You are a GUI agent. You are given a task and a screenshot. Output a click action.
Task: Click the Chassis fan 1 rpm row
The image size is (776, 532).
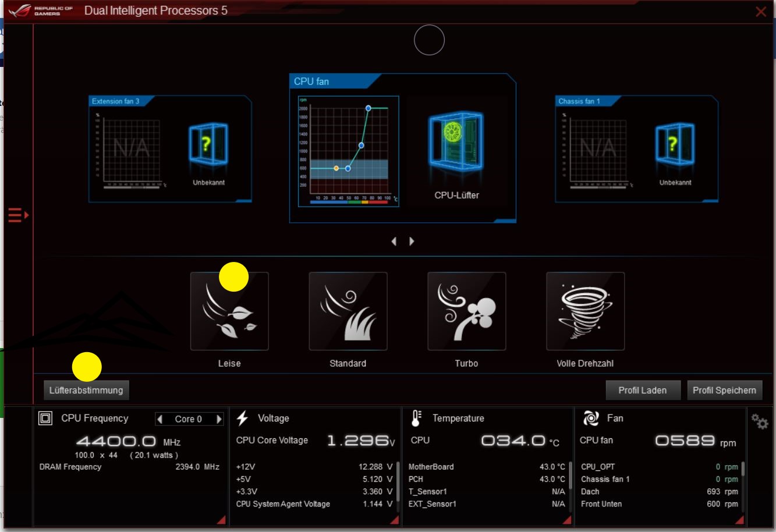click(x=660, y=479)
